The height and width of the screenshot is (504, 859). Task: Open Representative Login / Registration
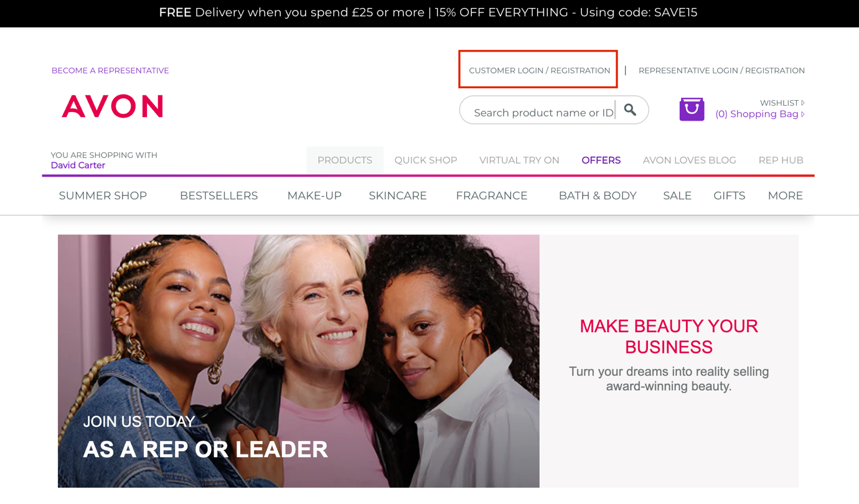point(721,70)
